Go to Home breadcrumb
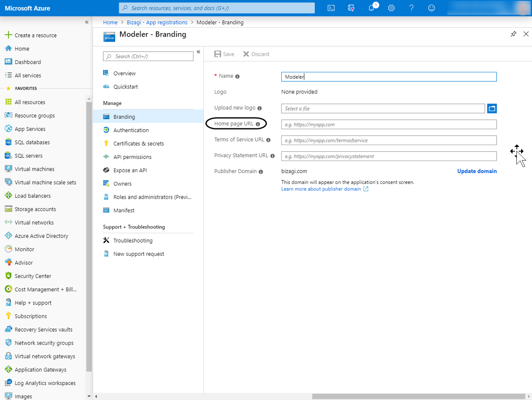The width and height of the screenshot is (532, 400). [x=110, y=22]
